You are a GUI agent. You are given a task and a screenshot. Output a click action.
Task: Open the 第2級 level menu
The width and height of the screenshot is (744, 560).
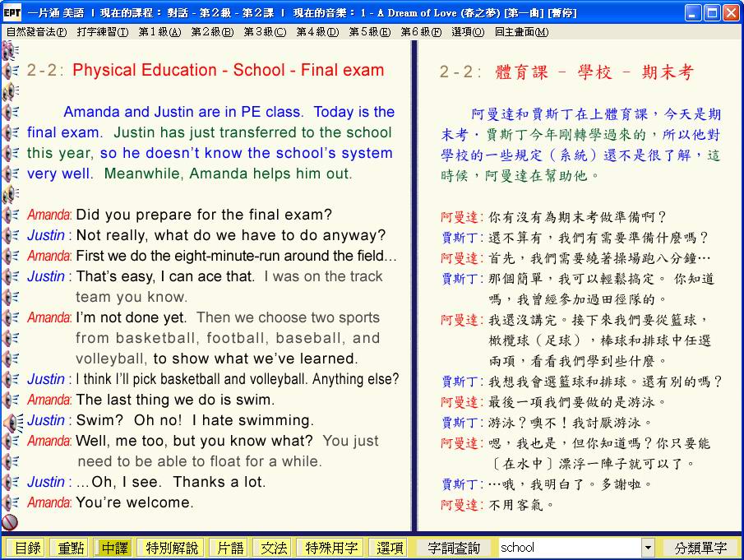click(x=211, y=32)
